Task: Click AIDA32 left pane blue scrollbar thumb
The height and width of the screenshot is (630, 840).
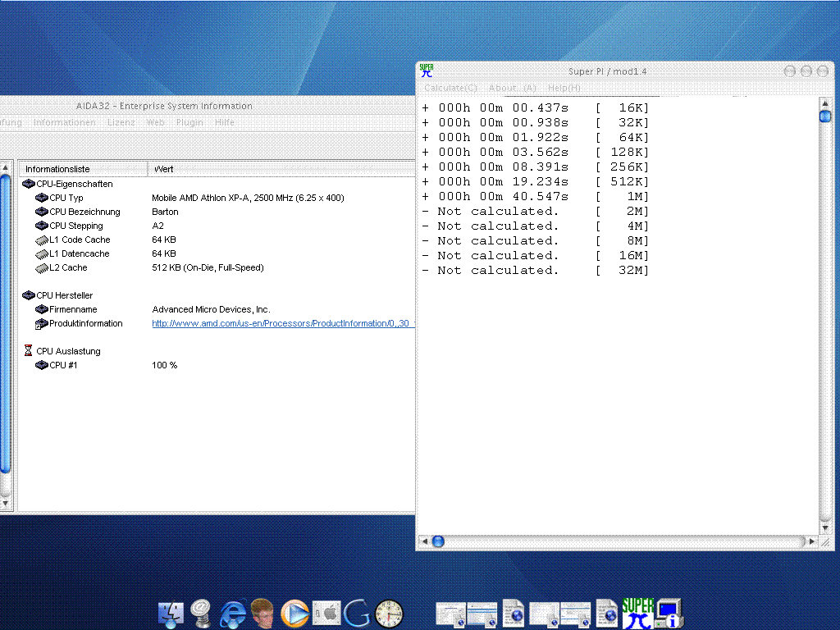Action: click(x=5, y=324)
